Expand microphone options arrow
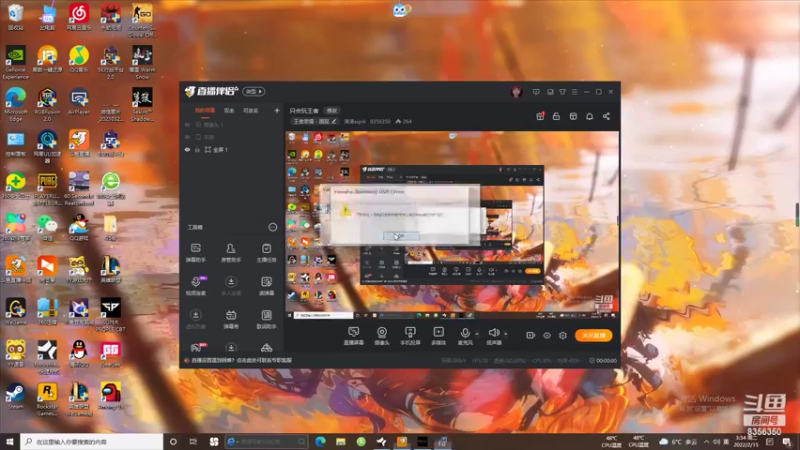 click(477, 334)
